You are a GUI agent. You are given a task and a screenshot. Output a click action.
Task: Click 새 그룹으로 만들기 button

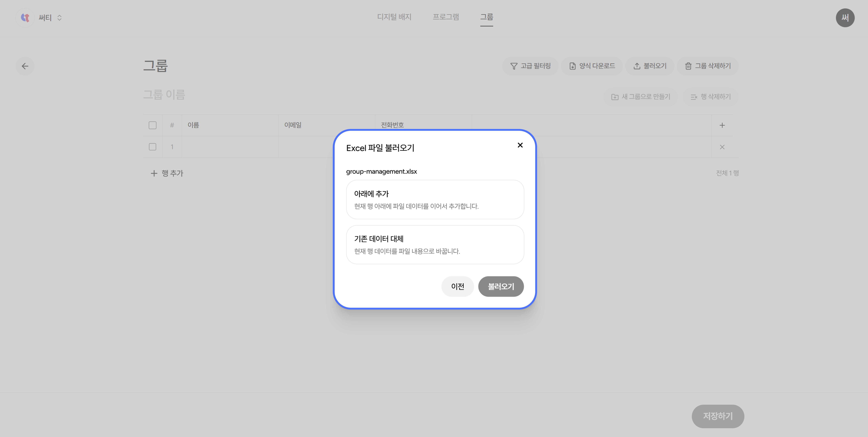(x=641, y=97)
